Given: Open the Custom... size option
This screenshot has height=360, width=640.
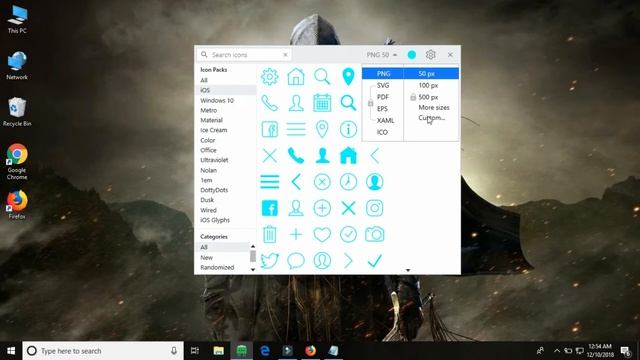Looking at the screenshot, I should (431, 118).
